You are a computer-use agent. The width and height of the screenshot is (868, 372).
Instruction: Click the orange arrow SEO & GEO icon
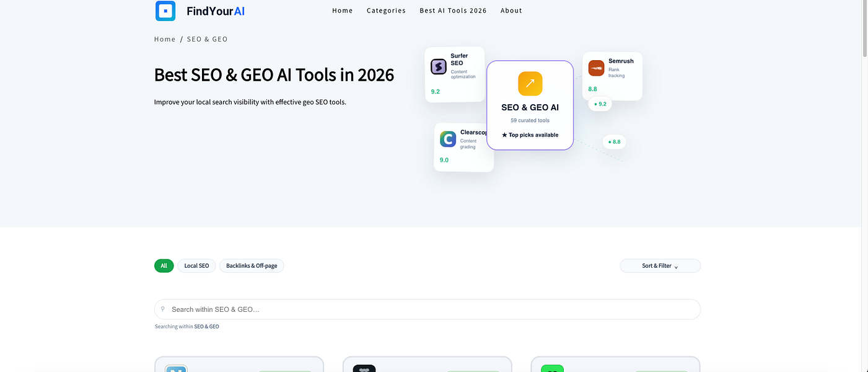(530, 84)
